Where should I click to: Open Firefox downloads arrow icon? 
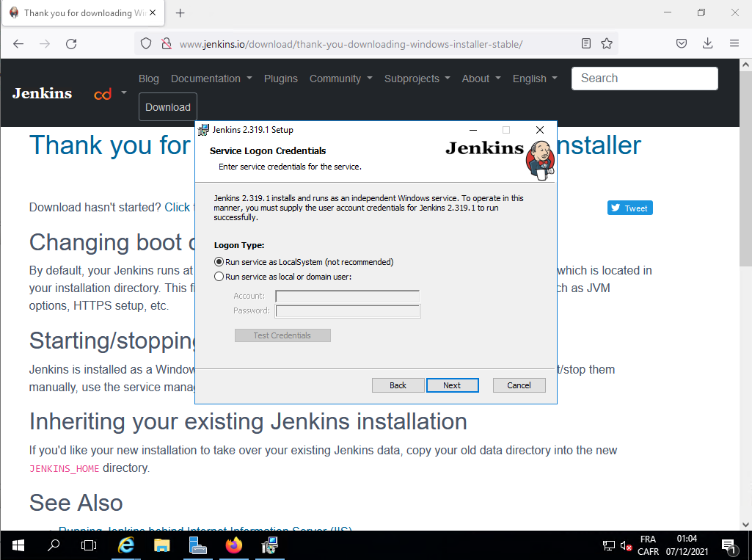[707, 44]
